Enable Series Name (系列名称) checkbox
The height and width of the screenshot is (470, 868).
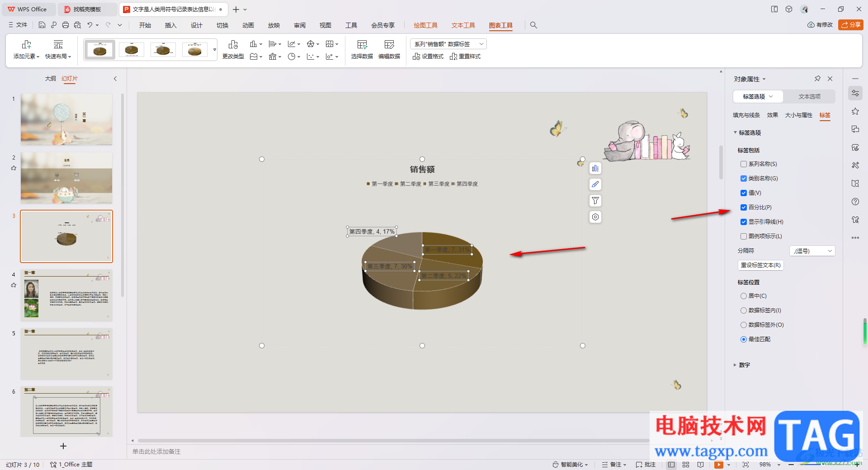pyautogui.click(x=744, y=164)
